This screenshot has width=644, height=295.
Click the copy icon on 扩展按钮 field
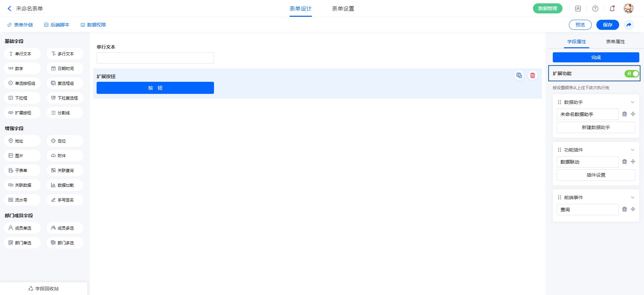[519, 75]
